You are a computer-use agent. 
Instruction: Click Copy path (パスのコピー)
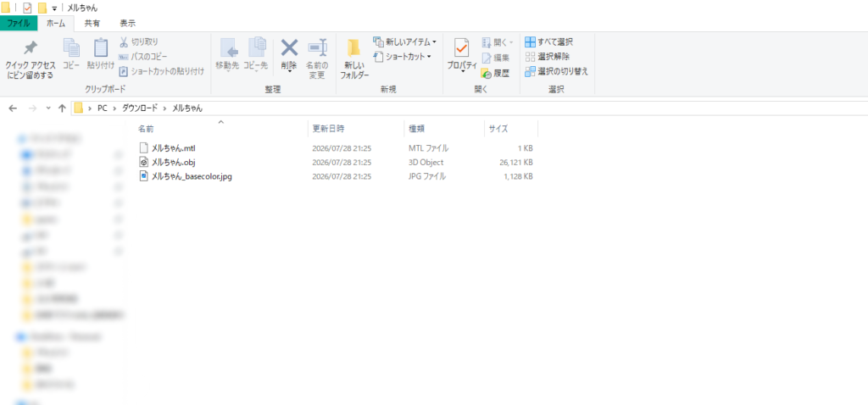(142, 57)
